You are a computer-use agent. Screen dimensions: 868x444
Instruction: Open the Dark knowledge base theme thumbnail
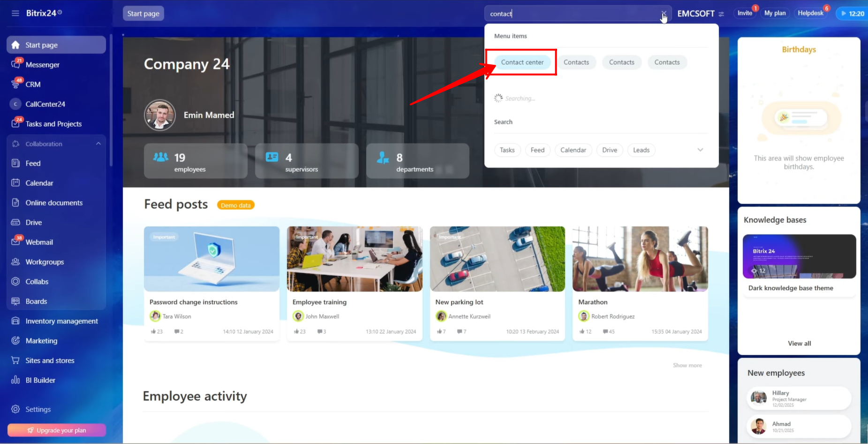[x=799, y=256]
